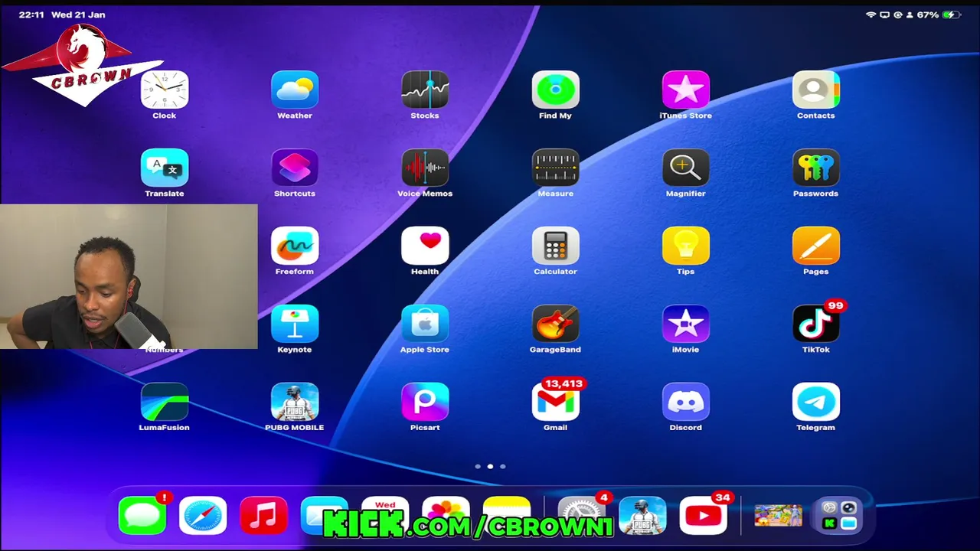Tap the date Wed 21 Jan
The height and width of the screenshot is (551, 980).
click(78, 15)
